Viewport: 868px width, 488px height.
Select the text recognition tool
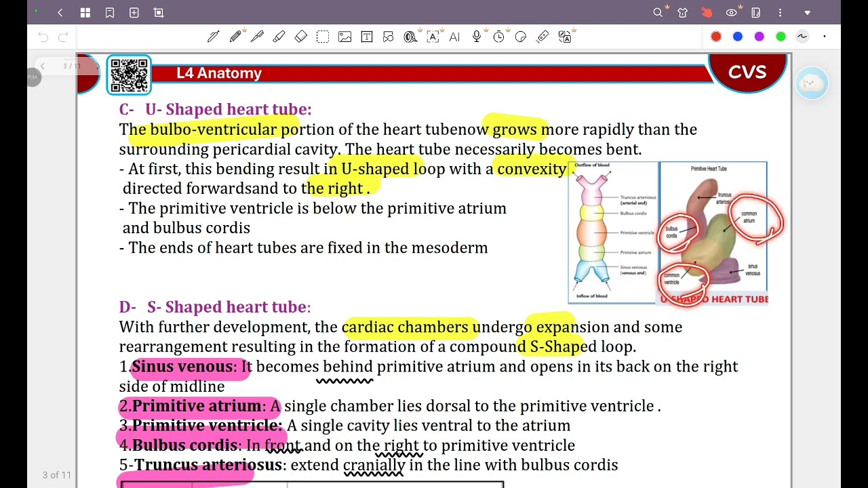pyautogui.click(x=433, y=37)
